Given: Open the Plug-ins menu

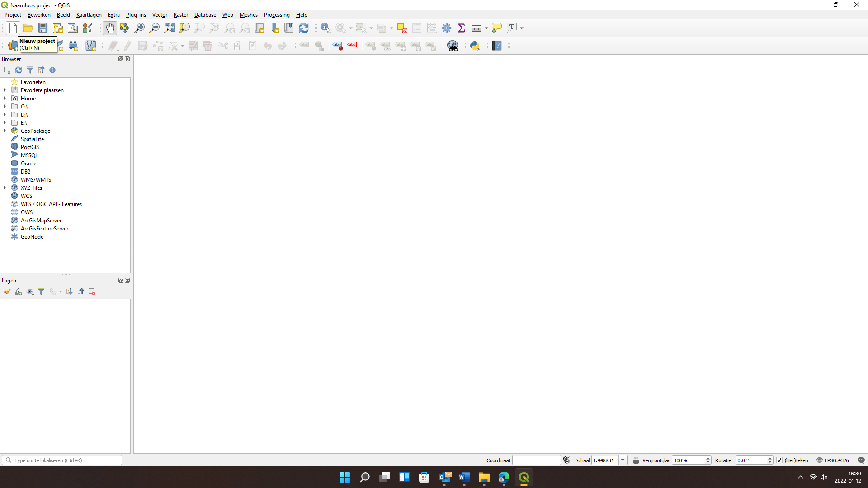Looking at the screenshot, I should coord(136,15).
